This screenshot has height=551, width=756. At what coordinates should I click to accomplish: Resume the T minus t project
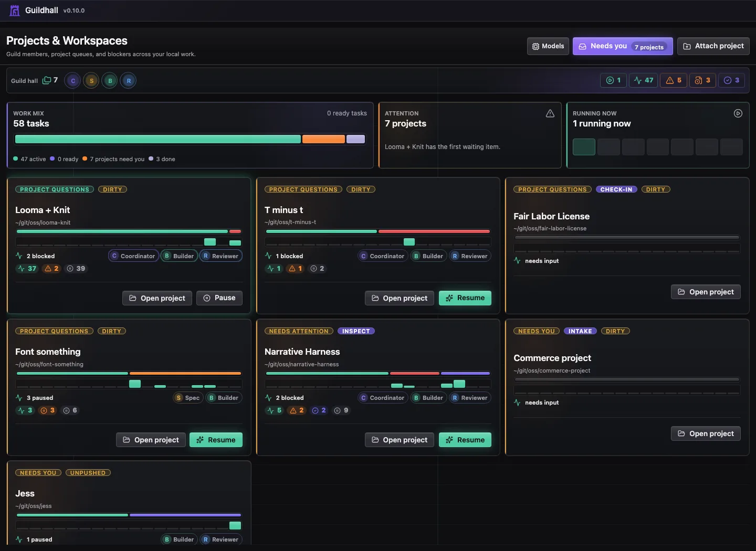(465, 298)
